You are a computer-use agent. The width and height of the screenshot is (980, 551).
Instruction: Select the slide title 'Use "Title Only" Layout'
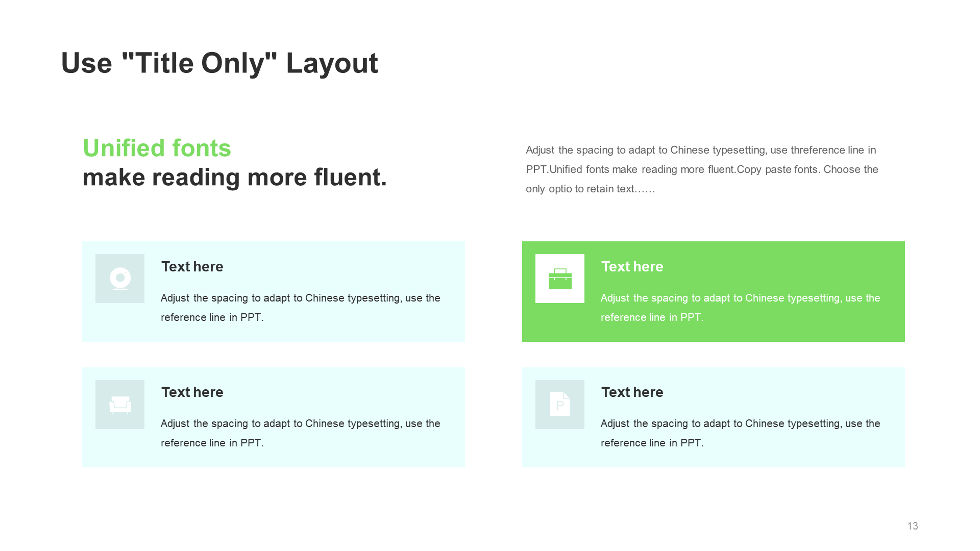[x=219, y=63]
